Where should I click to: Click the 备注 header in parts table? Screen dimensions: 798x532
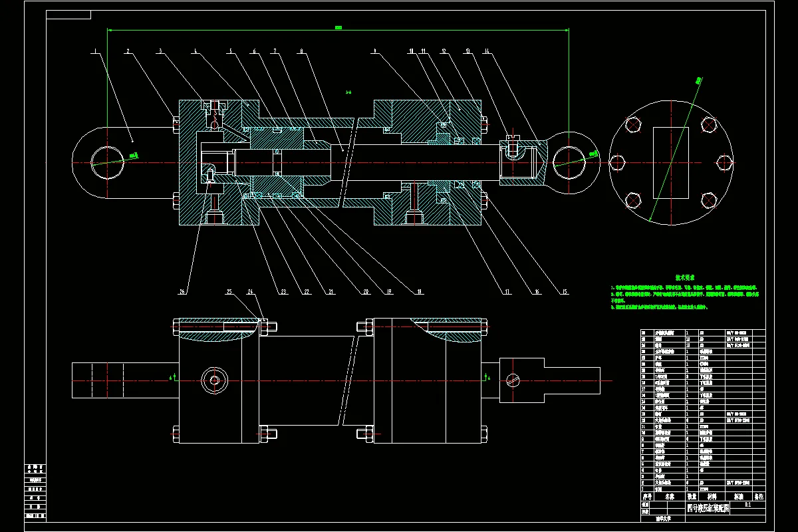coord(759,496)
